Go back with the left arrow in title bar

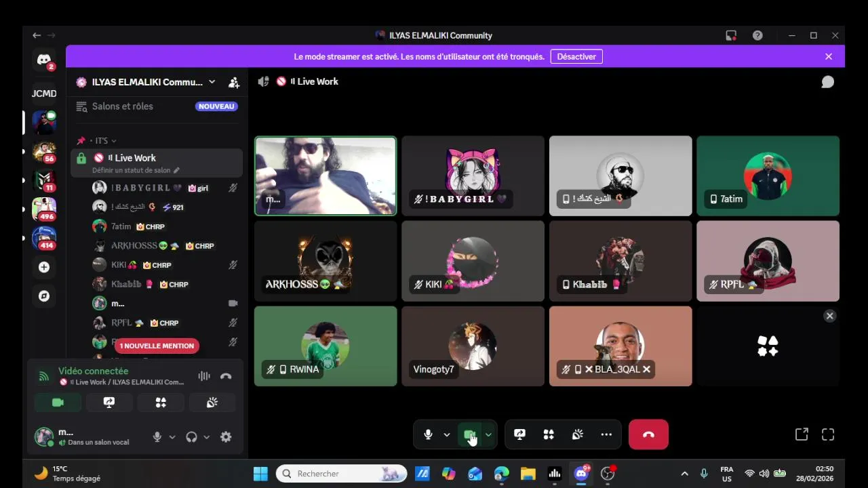click(37, 35)
